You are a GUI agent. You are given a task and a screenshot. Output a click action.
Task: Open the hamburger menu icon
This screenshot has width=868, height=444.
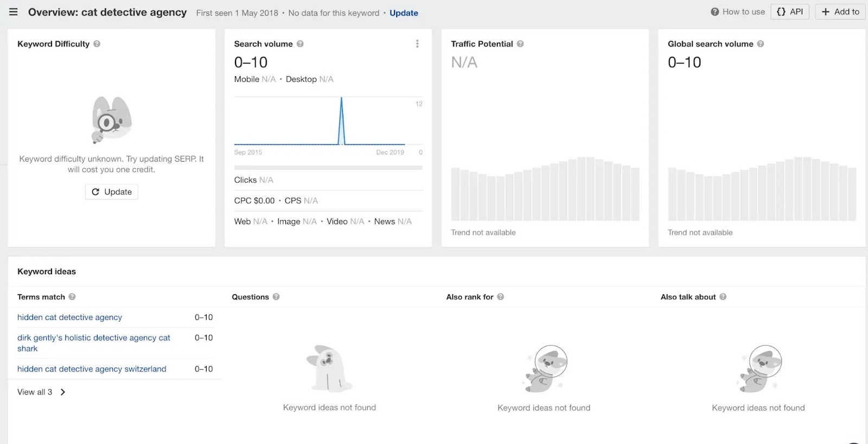(14, 12)
